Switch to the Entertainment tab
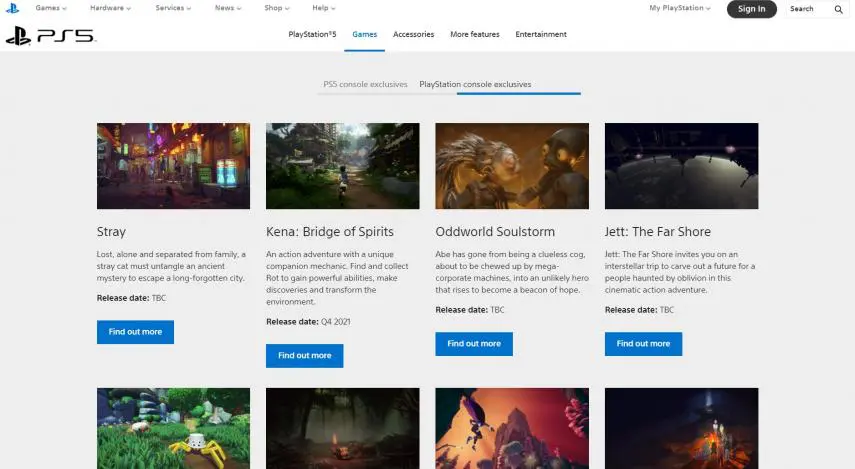 click(541, 34)
